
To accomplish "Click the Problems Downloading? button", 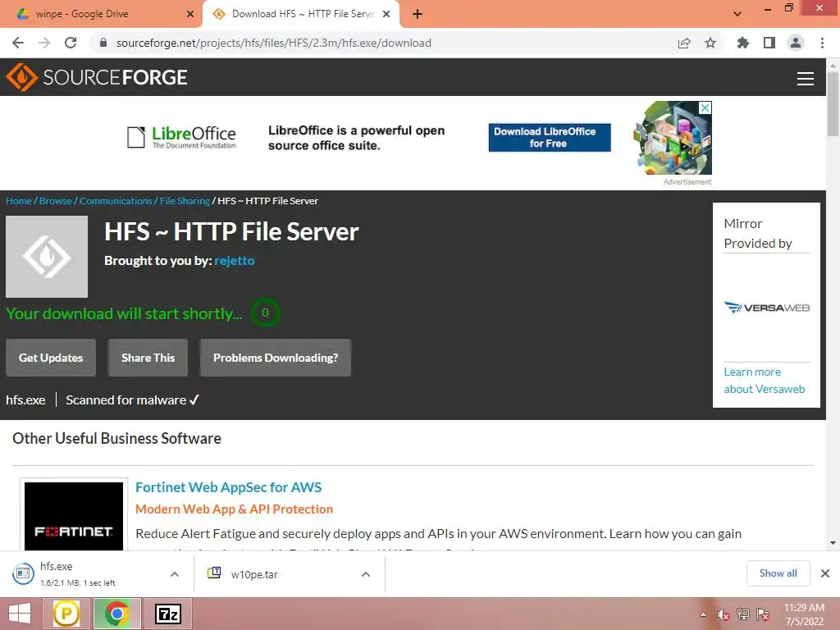I will click(276, 358).
